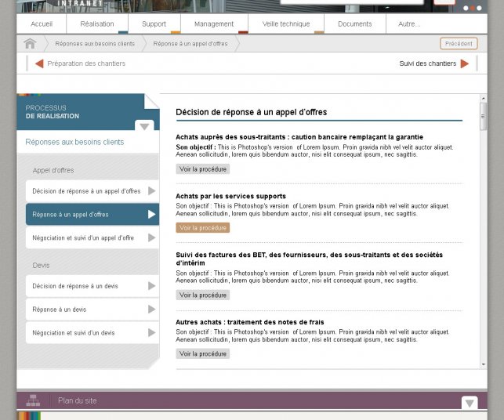504x420 pixels.
Task: Open the Accueil menu tab
Action: click(42, 24)
